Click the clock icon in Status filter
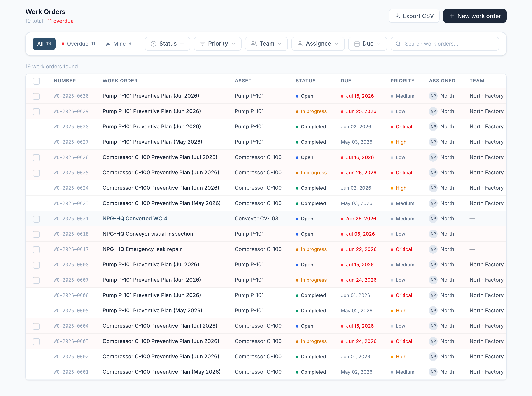532x396 pixels. tap(154, 44)
